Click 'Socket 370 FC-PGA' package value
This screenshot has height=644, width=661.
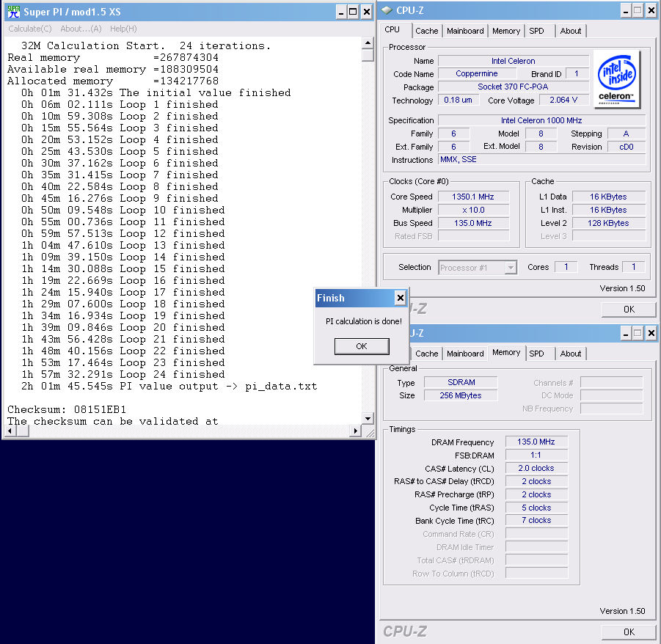pyautogui.click(x=513, y=87)
